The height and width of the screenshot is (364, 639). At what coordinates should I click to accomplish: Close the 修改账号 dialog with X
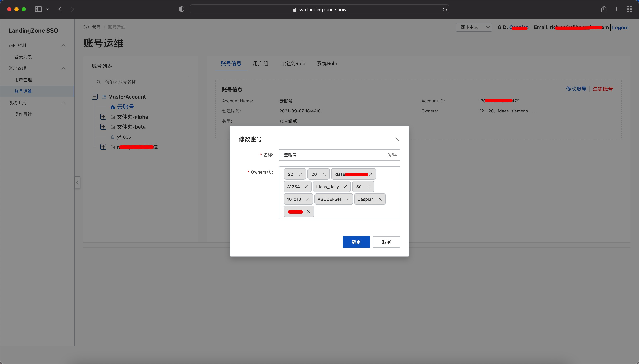point(397,139)
